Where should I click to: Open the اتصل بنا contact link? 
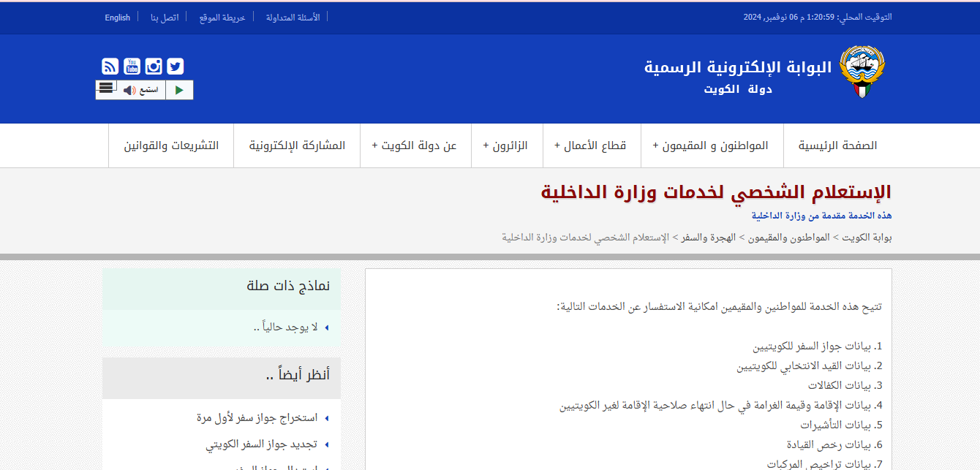[x=165, y=18]
